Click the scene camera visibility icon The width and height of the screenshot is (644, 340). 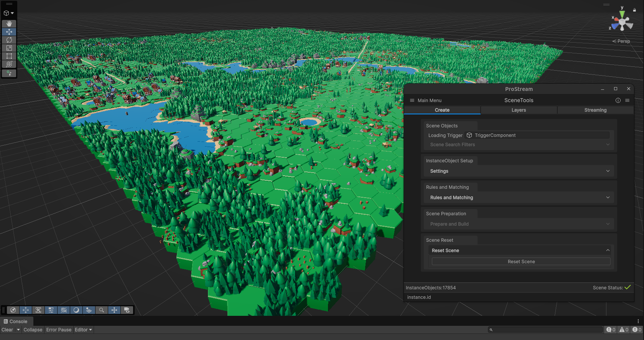pyautogui.click(x=127, y=310)
